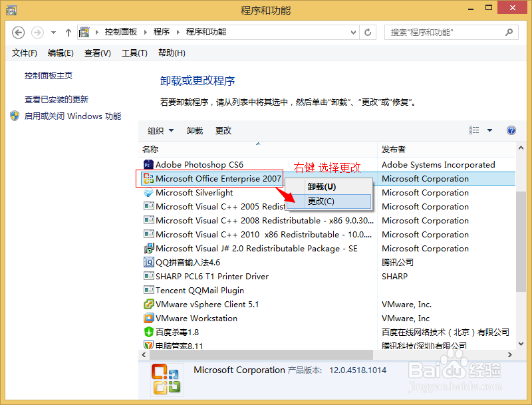Click the vertical scrollbar down arrow
The image size is (532, 405).
521,344
